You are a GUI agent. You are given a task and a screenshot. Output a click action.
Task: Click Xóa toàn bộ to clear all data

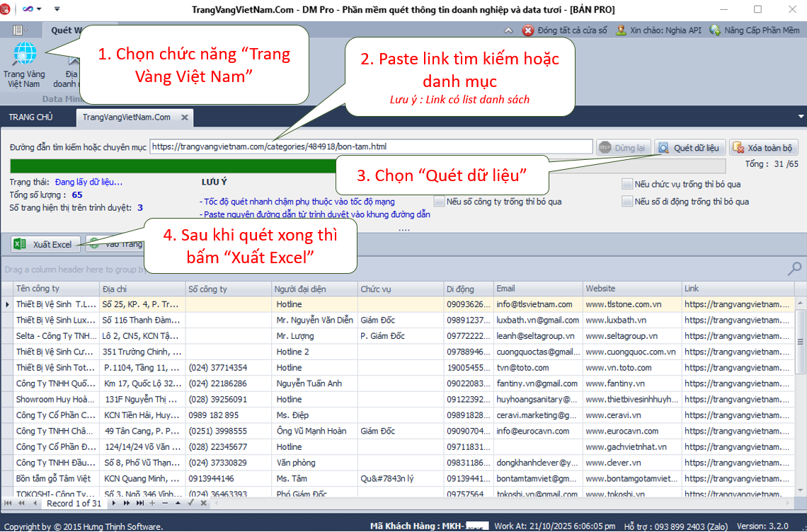pos(764,148)
